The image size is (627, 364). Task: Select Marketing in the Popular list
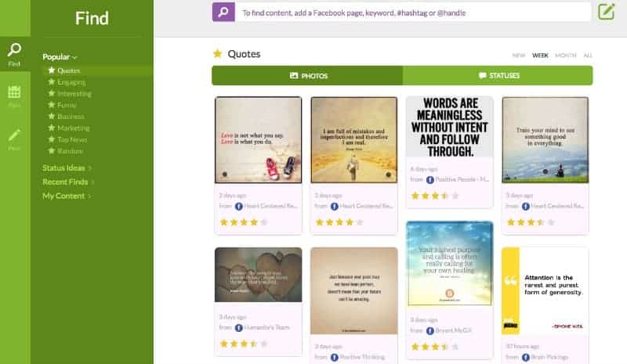pyautogui.click(x=73, y=128)
